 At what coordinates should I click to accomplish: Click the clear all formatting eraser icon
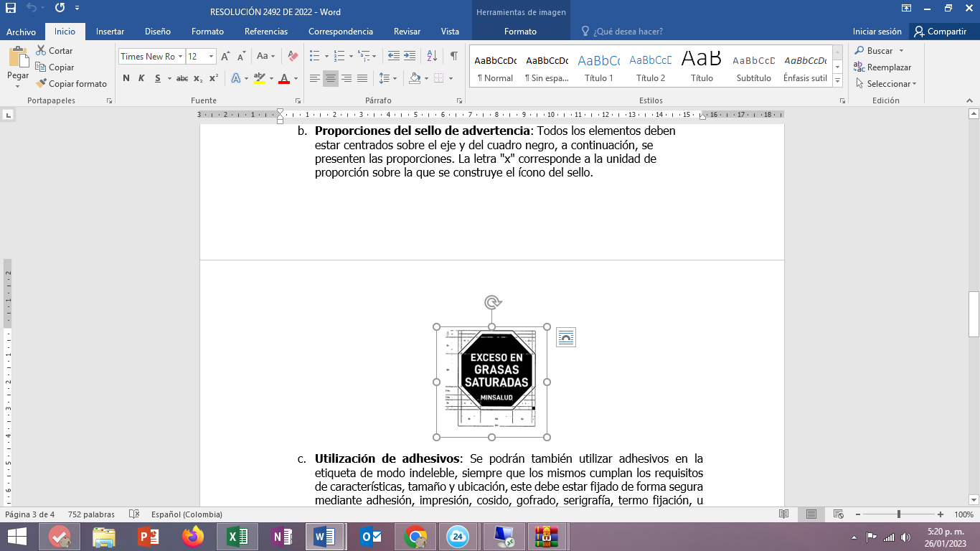coord(293,56)
